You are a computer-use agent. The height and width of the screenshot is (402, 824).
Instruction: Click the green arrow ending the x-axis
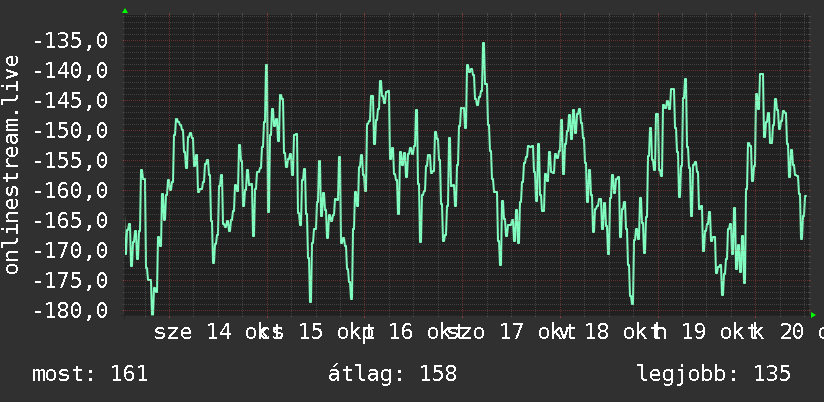813,315
